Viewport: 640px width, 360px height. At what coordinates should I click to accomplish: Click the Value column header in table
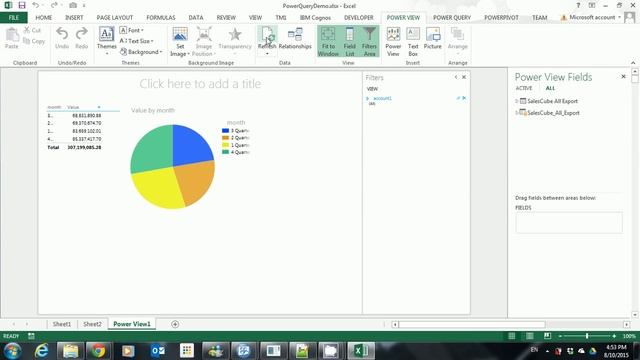[73, 107]
